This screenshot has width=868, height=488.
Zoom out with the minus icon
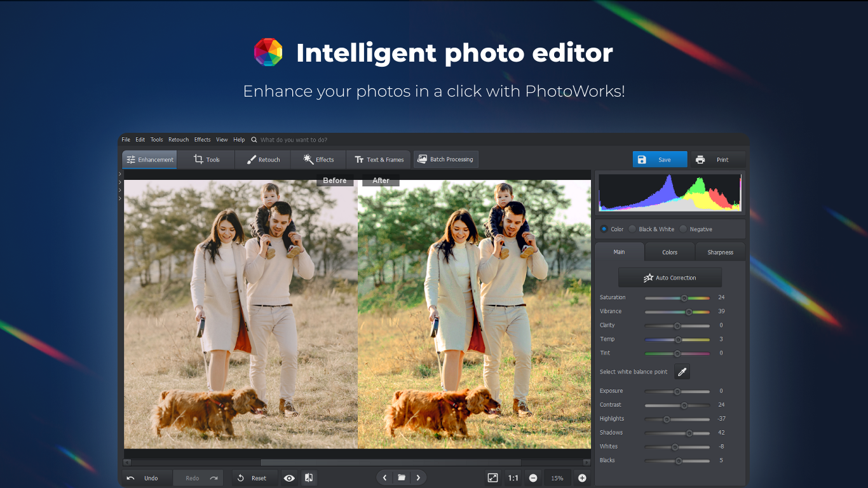[533, 478]
